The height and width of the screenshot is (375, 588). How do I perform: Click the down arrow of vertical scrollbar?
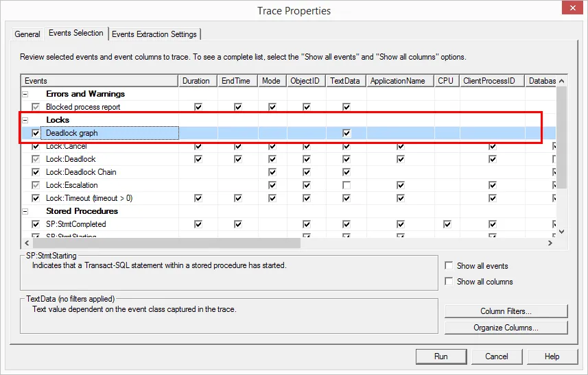[561, 232]
